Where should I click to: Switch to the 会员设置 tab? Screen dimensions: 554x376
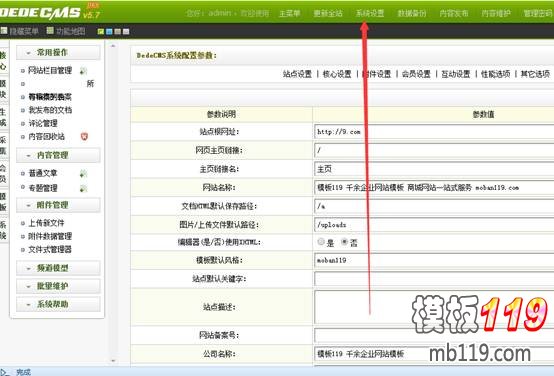[x=416, y=74]
